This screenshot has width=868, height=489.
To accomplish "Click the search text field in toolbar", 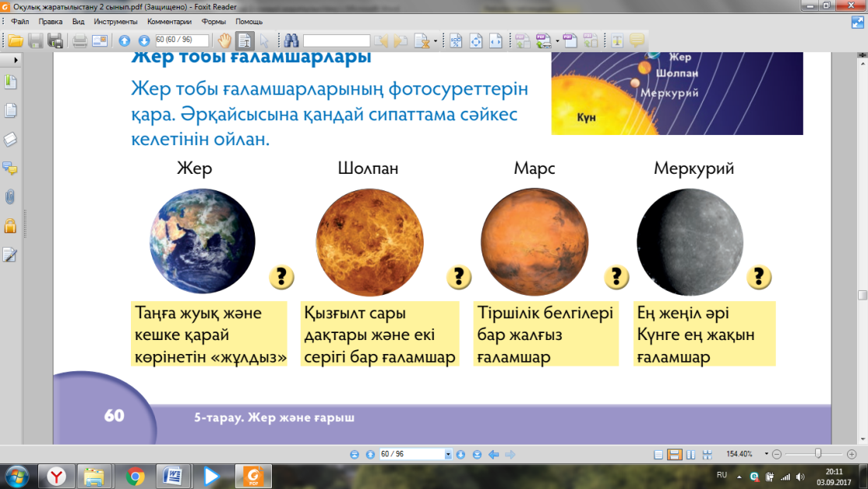I will point(336,41).
